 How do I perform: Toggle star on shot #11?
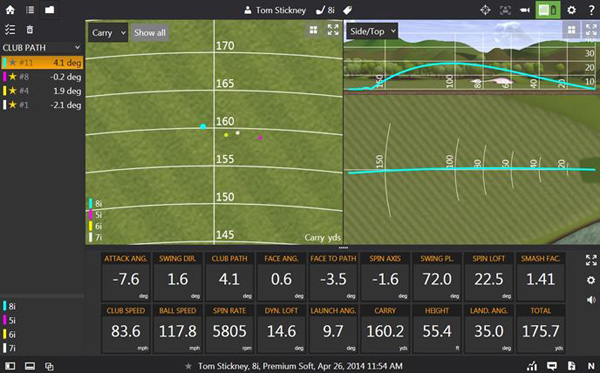(x=13, y=62)
